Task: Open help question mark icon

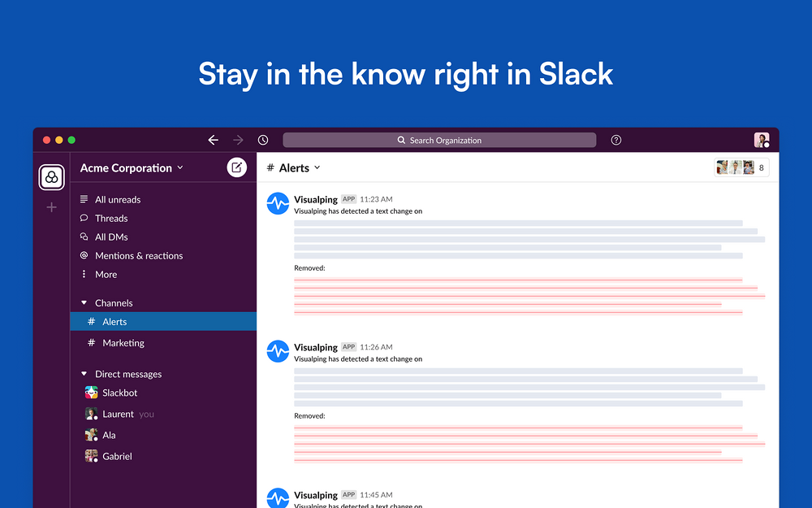Action: point(615,140)
